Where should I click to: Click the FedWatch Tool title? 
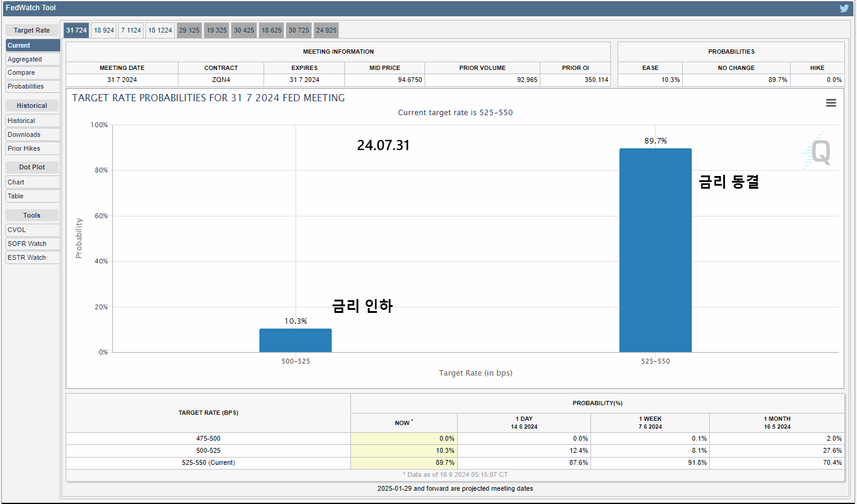pos(31,8)
